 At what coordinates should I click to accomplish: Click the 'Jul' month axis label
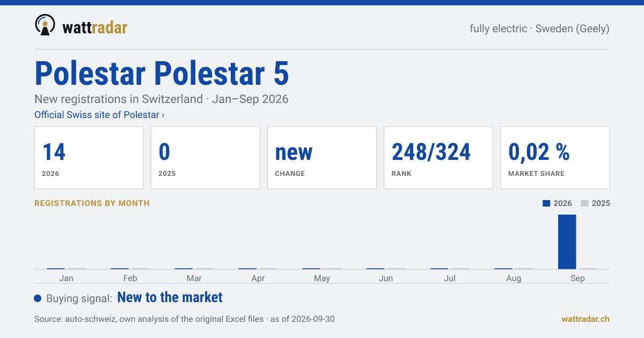450,278
